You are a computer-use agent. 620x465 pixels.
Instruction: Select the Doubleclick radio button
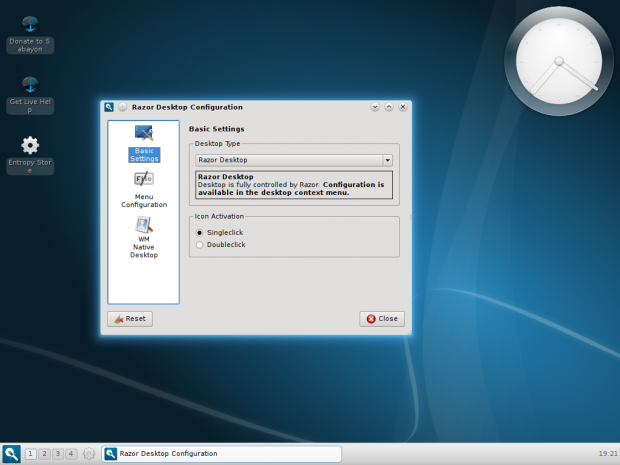221,245
